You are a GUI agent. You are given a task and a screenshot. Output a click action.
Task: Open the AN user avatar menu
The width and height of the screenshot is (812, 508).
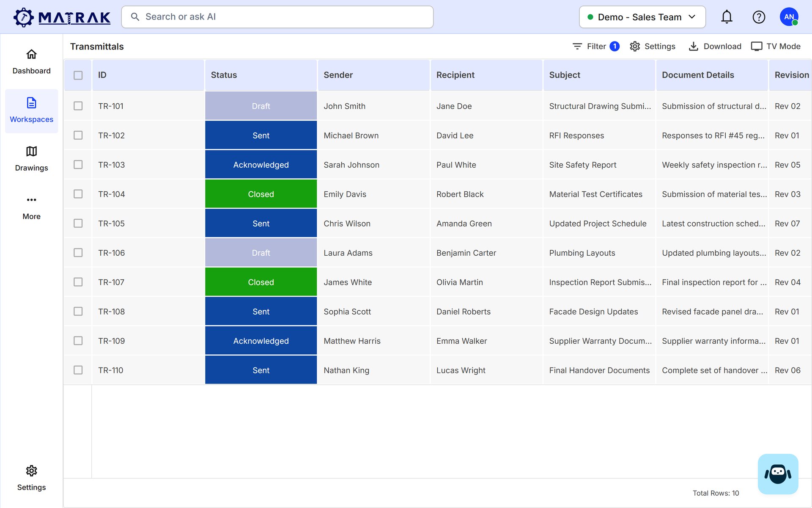789,17
